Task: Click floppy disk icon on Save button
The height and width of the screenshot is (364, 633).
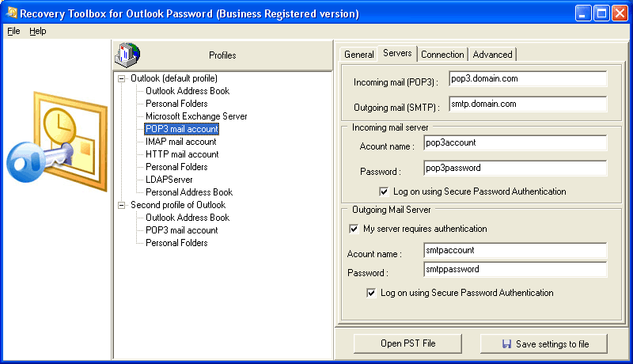Action: coord(507,344)
